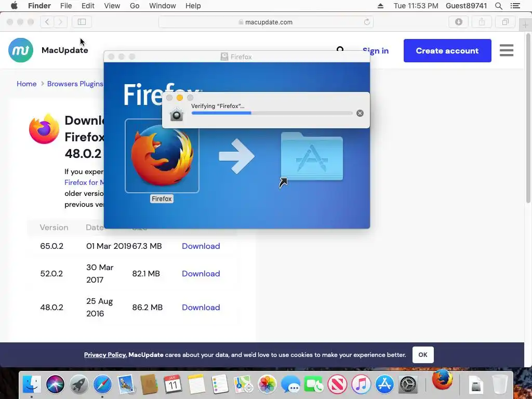Image resolution: width=532 pixels, height=399 pixels.
Task: Open iTunes music icon in Dock
Action: (361, 384)
